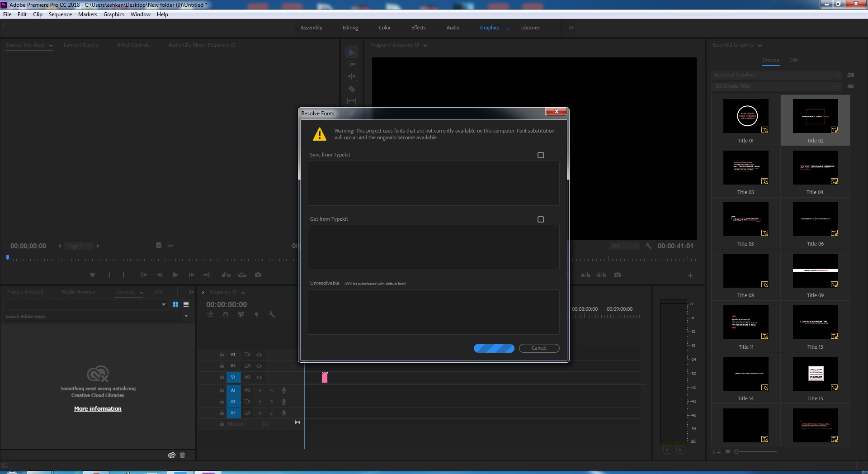868x474 pixels.
Task: Toggle timeline Snap magnet icon
Action: [x=226, y=314]
